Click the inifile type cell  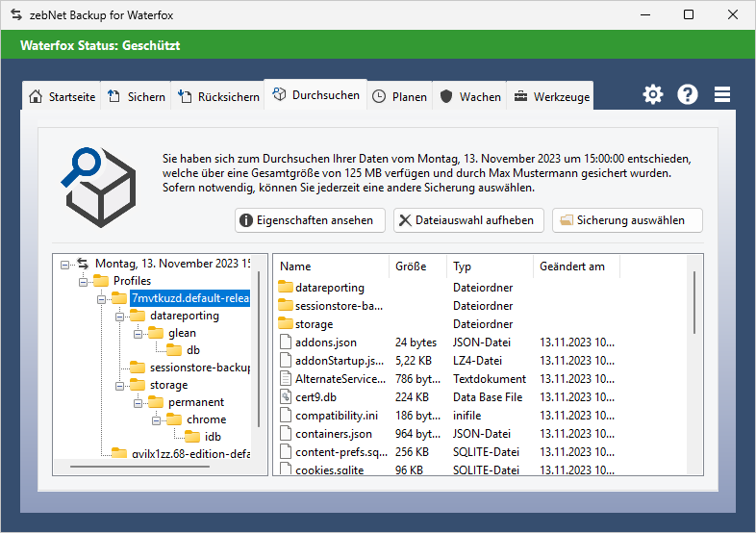click(466, 416)
